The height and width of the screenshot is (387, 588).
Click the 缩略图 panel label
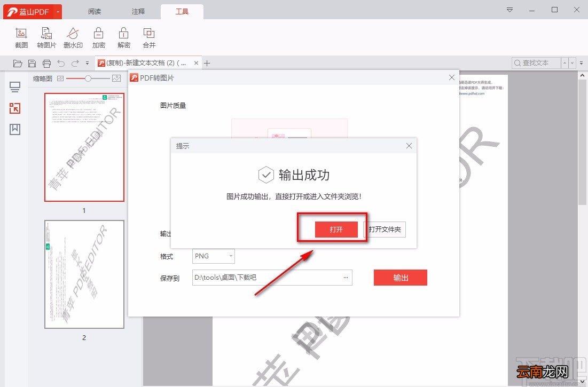pyautogui.click(x=42, y=78)
